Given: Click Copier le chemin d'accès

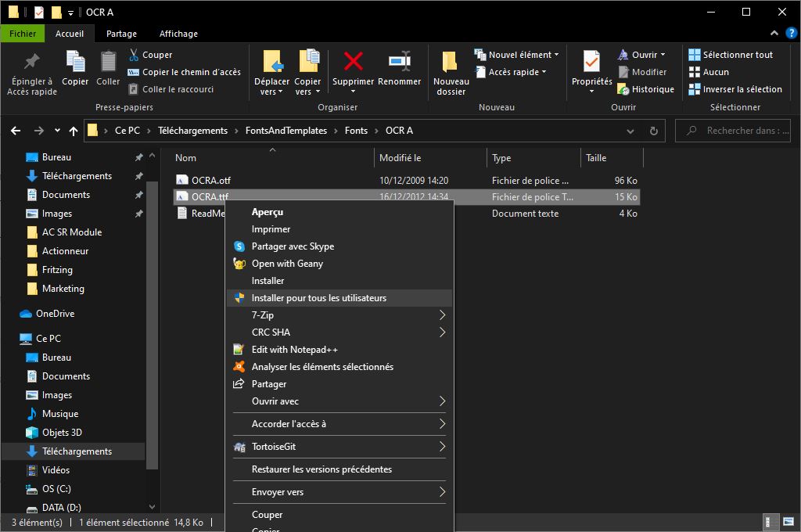Looking at the screenshot, I should click(x=184, y=72).
